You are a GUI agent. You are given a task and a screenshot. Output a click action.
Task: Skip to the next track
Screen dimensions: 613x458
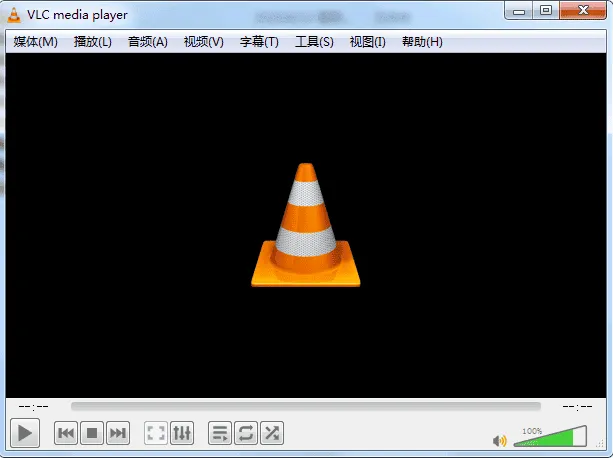118,433
